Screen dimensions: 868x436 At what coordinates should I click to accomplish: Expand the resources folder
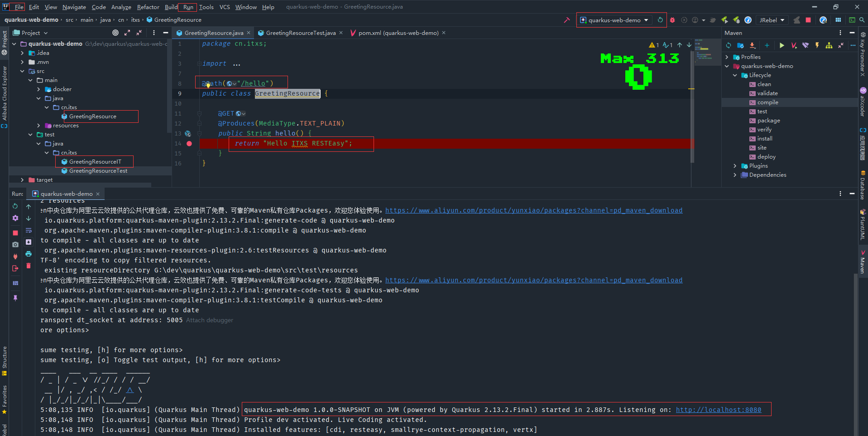pyautogui.click(x=38, y=126)
